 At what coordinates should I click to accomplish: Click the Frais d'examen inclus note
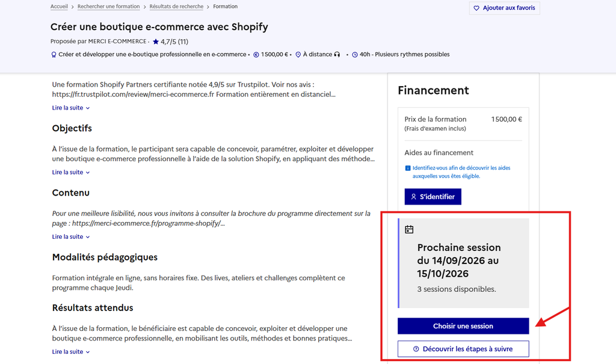click(436, 129)
